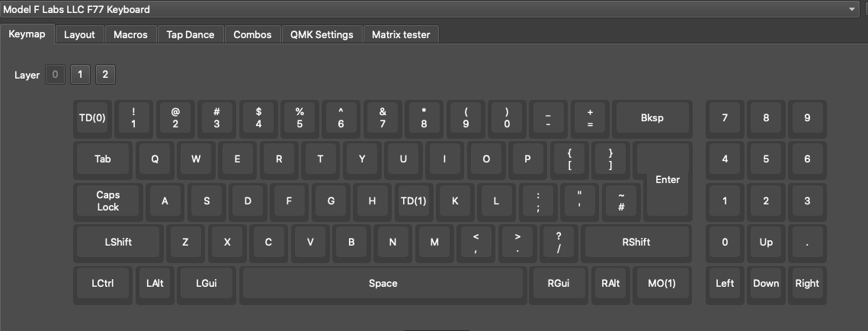Switch to layer 0
The width and height of the screenshot is (868, 331).
tap(55, 75)
